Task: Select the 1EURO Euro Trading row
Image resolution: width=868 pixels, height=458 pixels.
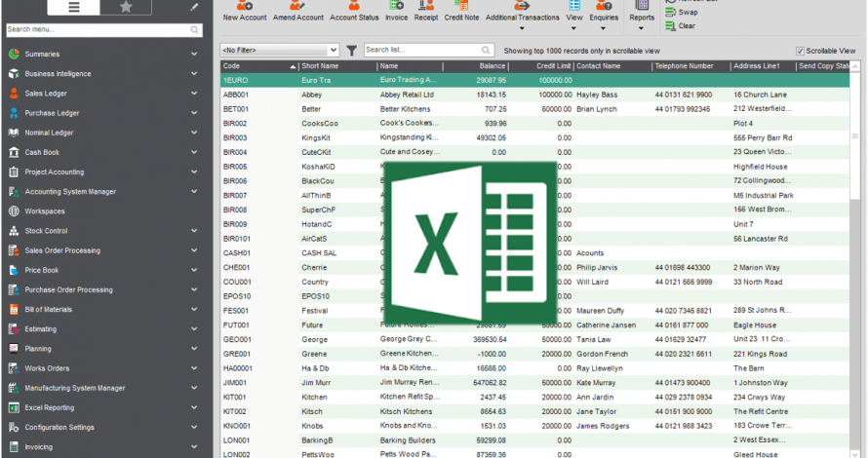Action: coord(534,80)
